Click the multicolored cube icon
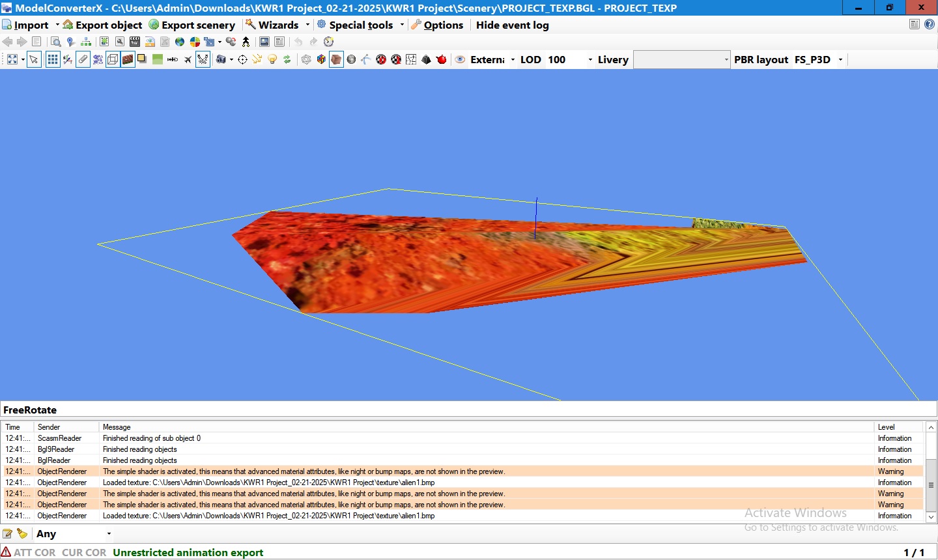Viewport: 938px width, 560px height. tap(321, 59)
